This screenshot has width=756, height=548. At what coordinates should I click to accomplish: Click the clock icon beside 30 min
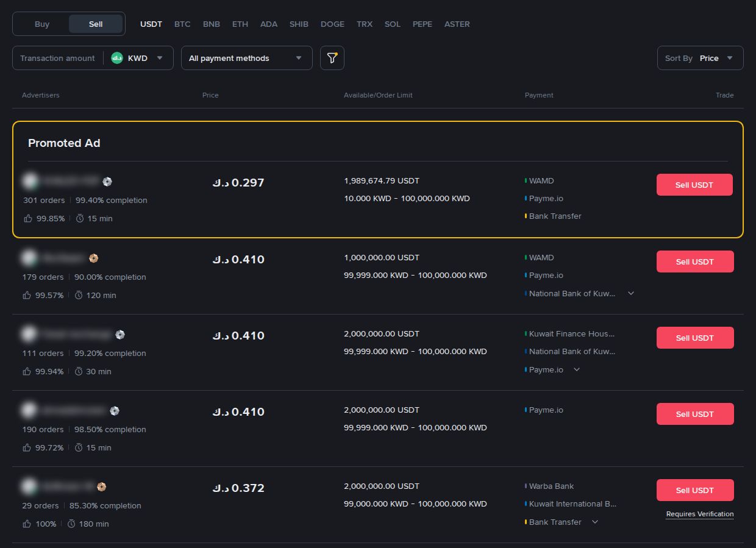(79, 371)
